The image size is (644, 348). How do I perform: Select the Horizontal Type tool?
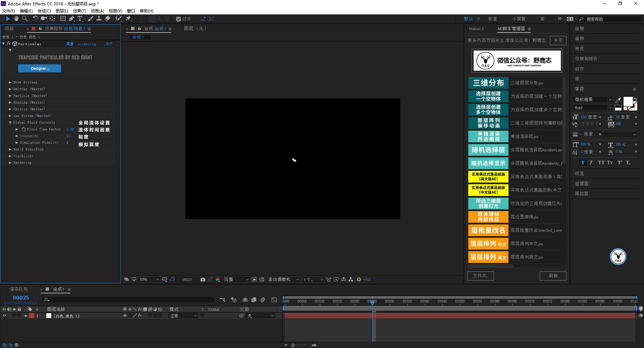tap(80, 19)
